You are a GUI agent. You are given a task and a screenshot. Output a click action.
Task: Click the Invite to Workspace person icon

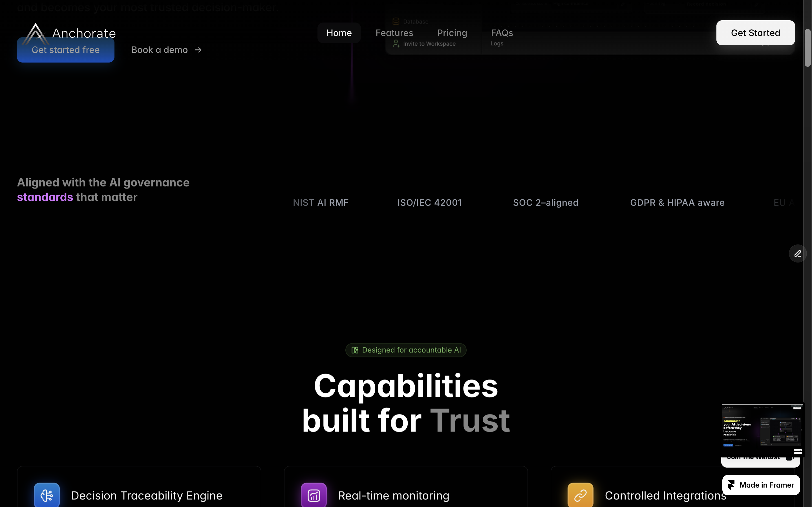point(396,43)
